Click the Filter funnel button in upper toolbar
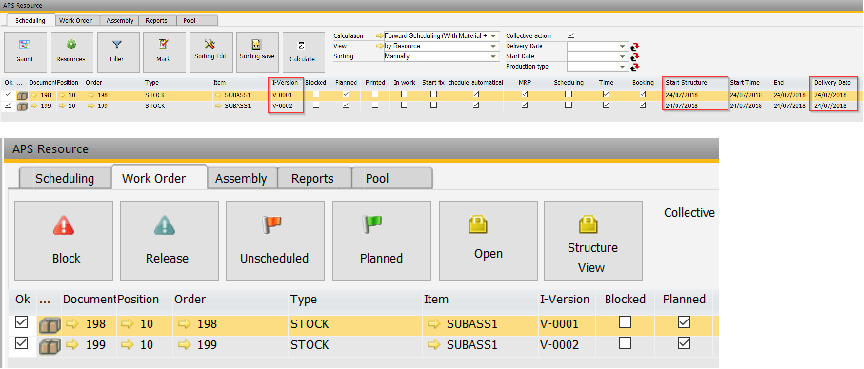The image size is (864, 369). (118, 52)
